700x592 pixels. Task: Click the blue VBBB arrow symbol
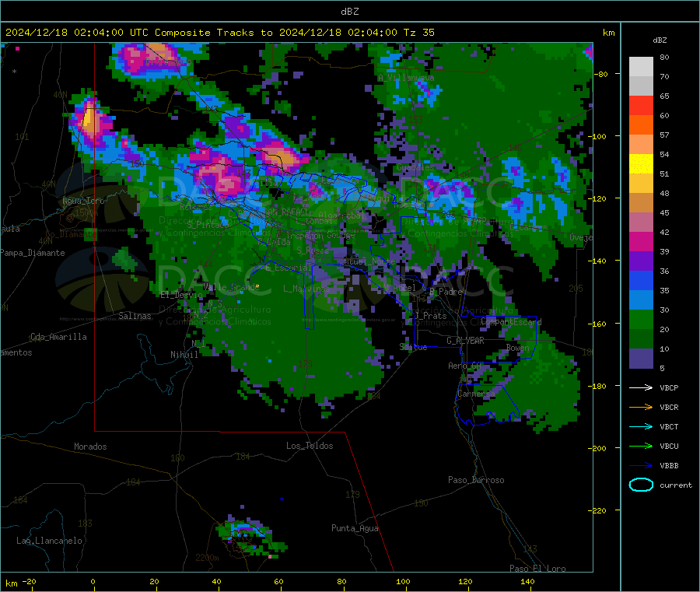pos(641,465)
